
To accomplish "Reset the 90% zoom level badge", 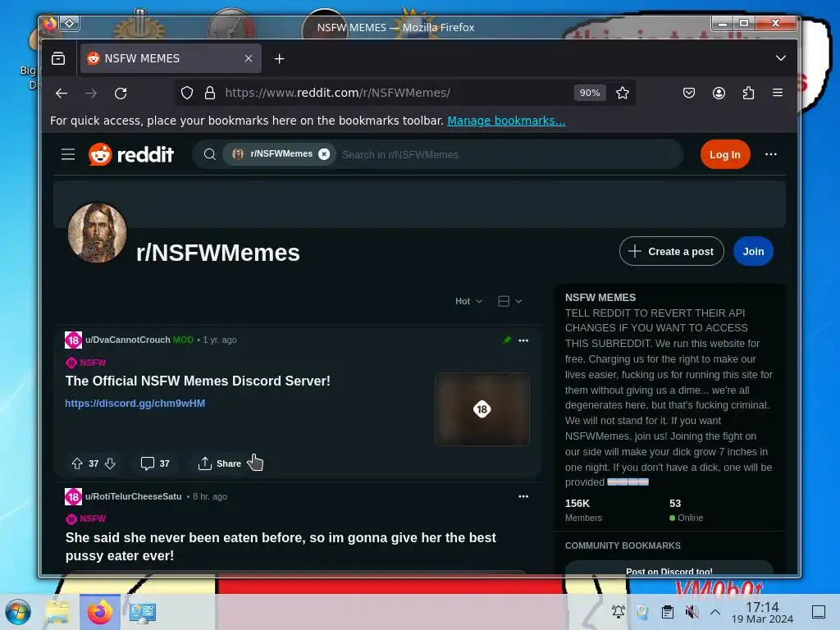I will (589, 94).
